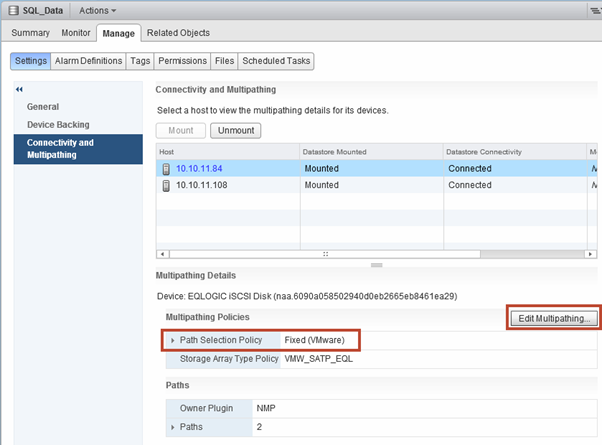Screen dimensions: 602x445
Task: Select the Manage tab
Action: pos(119,33)
